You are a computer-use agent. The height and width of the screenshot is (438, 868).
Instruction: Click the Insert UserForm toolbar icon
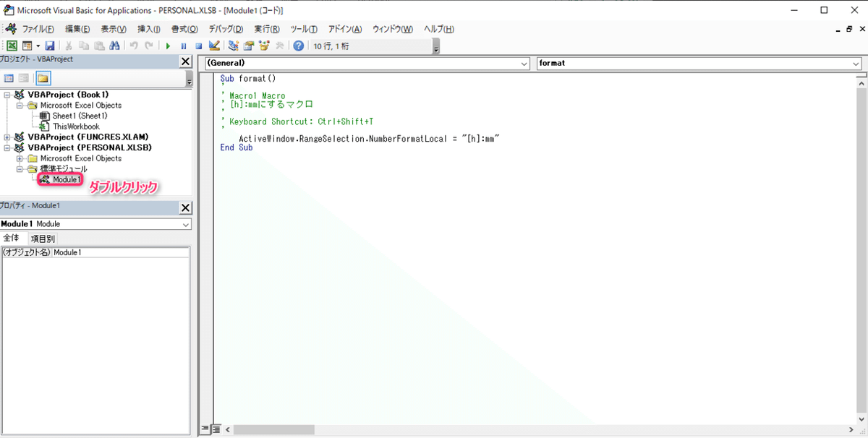26,46
